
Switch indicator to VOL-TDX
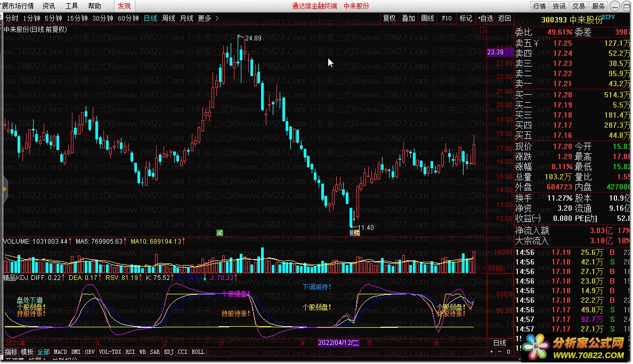(110, 352)
